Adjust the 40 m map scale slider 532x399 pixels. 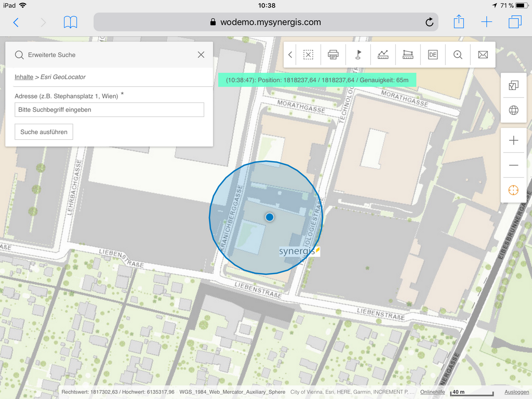[x=472, y=392]
